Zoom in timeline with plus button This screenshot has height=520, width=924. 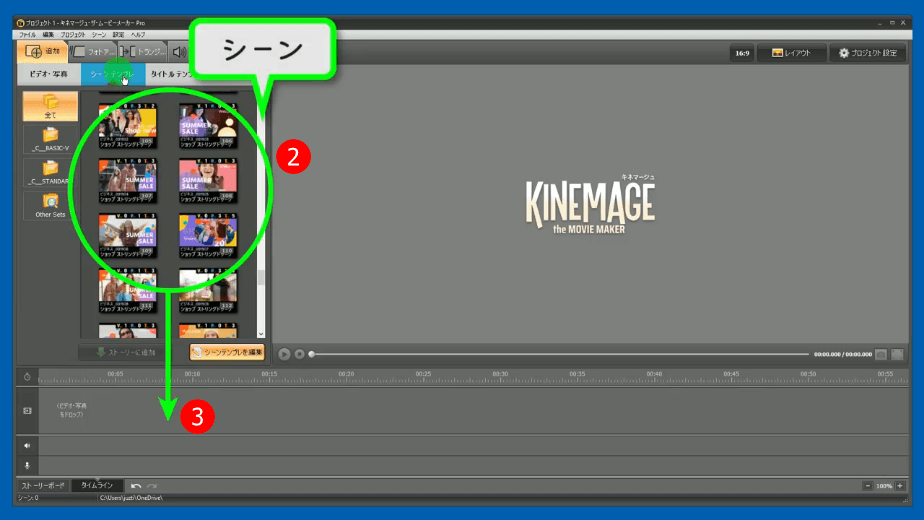pyautogui.click(x=899, y=486)
